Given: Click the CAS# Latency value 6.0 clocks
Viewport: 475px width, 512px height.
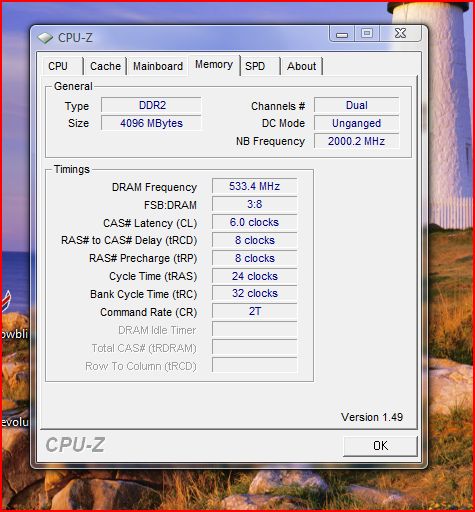Looking at the screenshot, I should [254, 222].
